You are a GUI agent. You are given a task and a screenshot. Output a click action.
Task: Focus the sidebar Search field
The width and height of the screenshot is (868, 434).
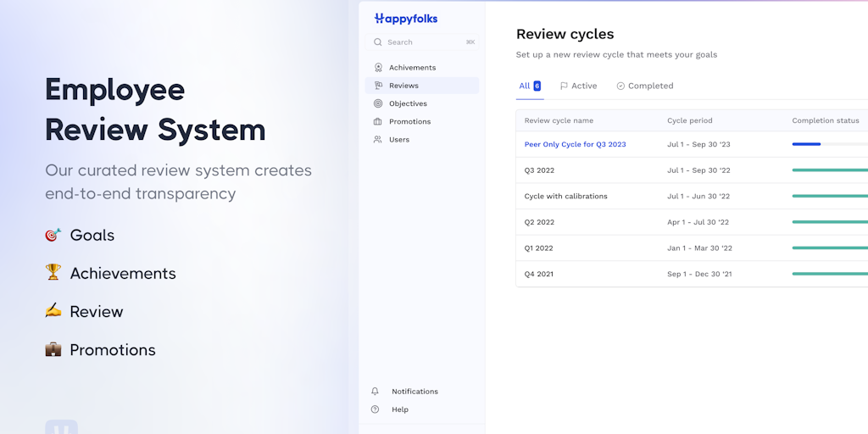(x=422, y=42)
